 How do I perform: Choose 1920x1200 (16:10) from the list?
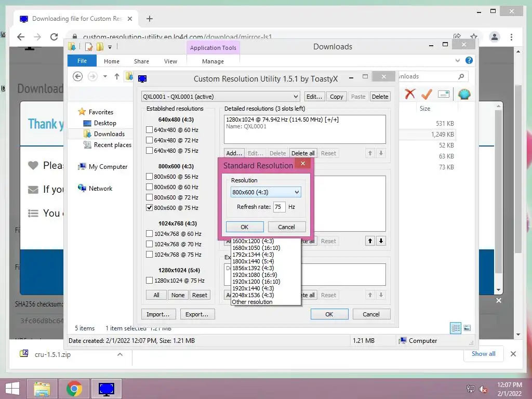pyautogui.click(x=256, y=282)
